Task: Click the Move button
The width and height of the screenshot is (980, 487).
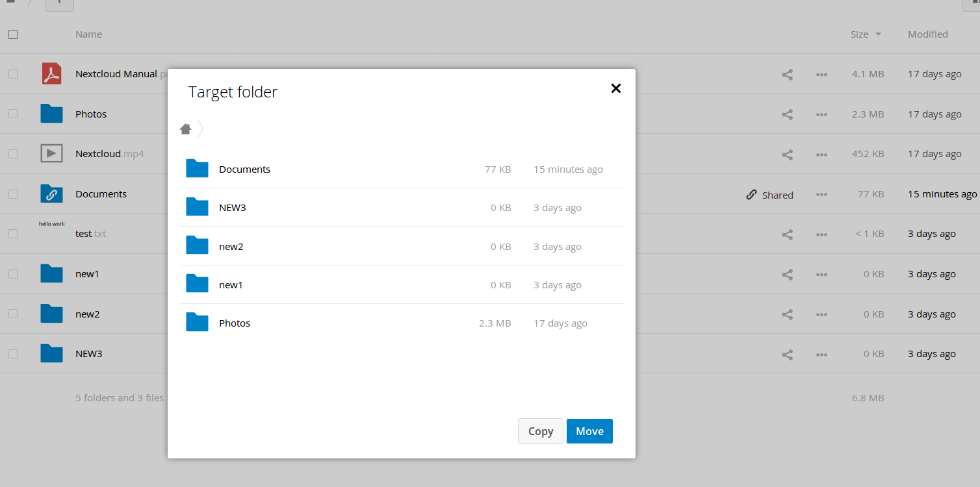Action: (x=589, y=431)
